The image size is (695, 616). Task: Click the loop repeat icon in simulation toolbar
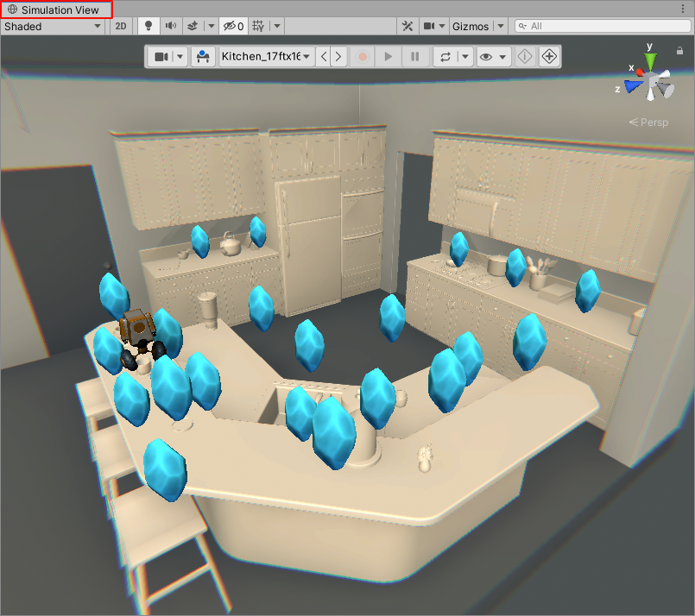(445, 56)
